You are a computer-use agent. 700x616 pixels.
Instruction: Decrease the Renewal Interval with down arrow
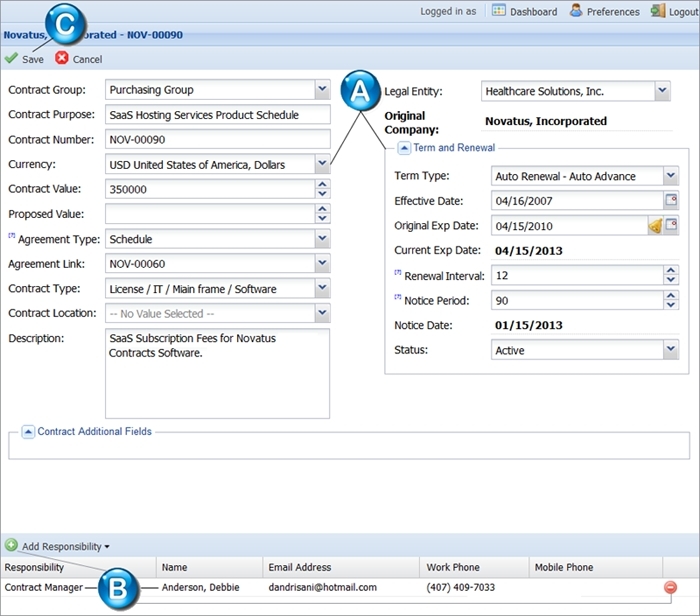click(x=671, y=280)
